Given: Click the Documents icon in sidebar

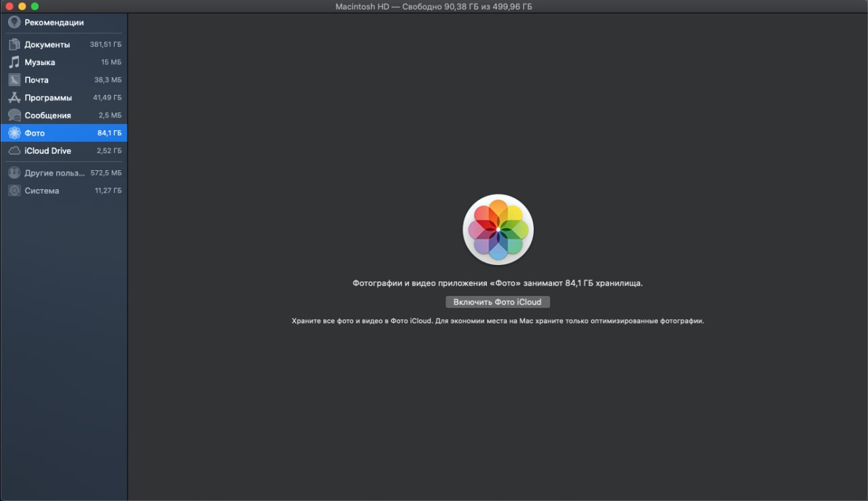Looking at the screenshot, I should [14, 45].
